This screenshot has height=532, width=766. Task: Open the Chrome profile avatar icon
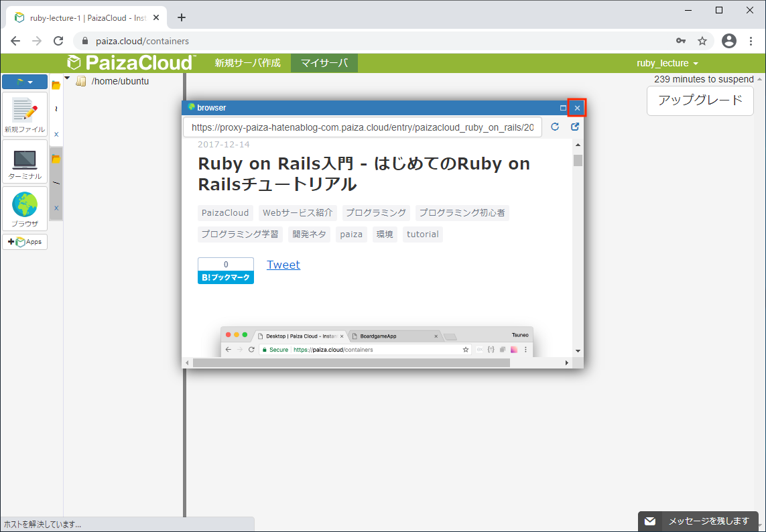[729, 41]
